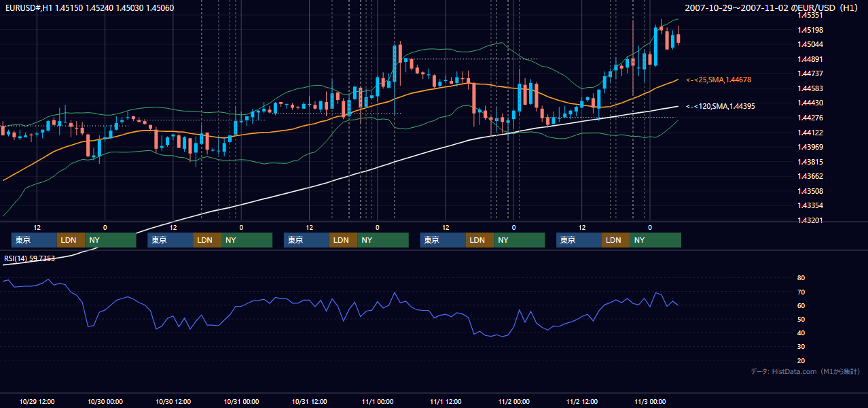Click the rightmost NY session block

click(655, 240)
